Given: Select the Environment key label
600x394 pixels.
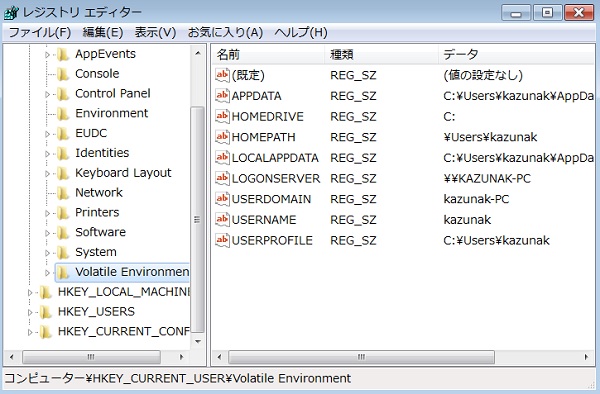Looking at the screenshot, I should click(111, 113).
